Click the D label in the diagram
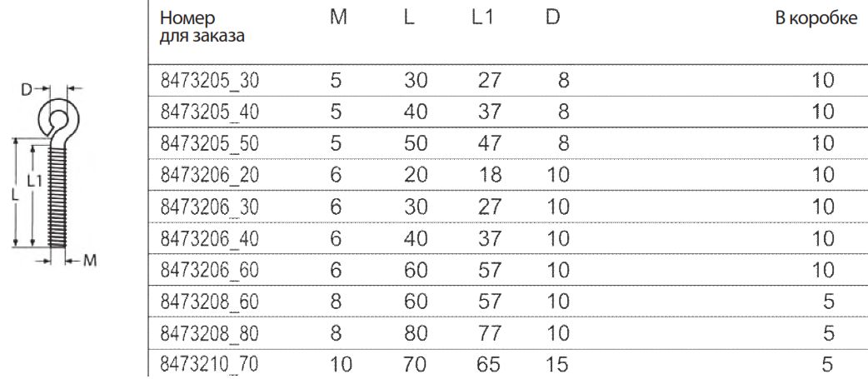This screenshot has width=868, height=379. click(x=27, y=90)
